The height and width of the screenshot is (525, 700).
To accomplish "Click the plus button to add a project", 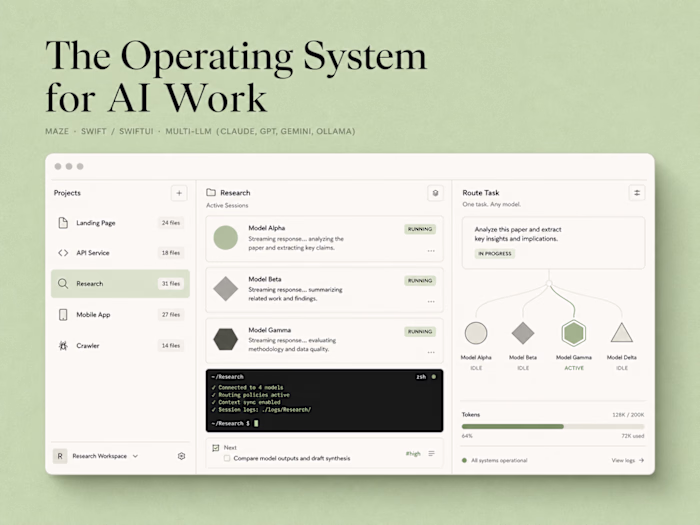I will coord(179,193).
